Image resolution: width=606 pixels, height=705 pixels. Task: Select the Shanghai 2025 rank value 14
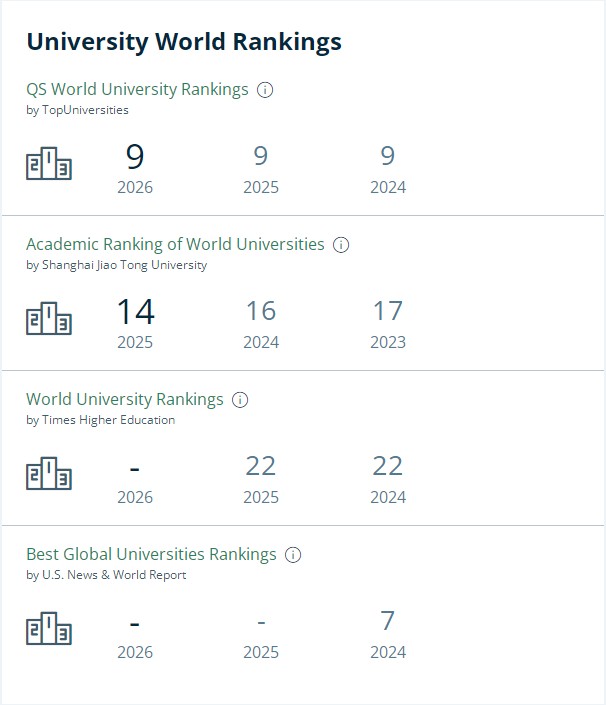point(135,312)
